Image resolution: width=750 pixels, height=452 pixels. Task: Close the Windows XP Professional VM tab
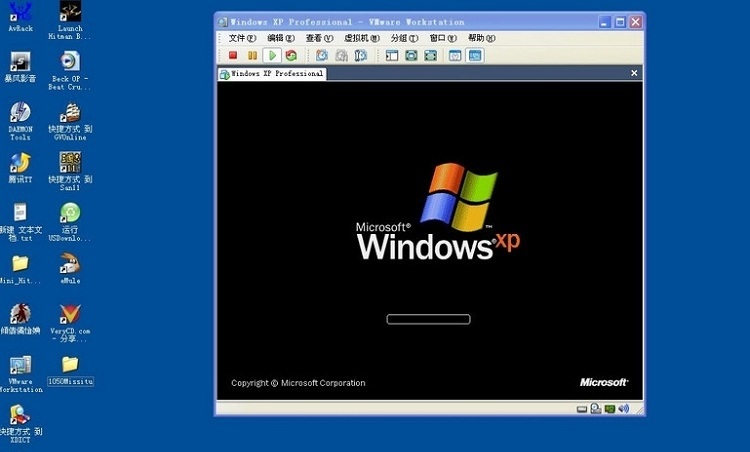coord(634,73)
